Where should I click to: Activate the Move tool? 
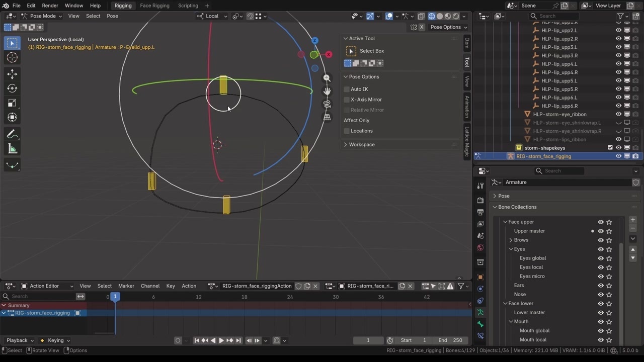[12, 74]
